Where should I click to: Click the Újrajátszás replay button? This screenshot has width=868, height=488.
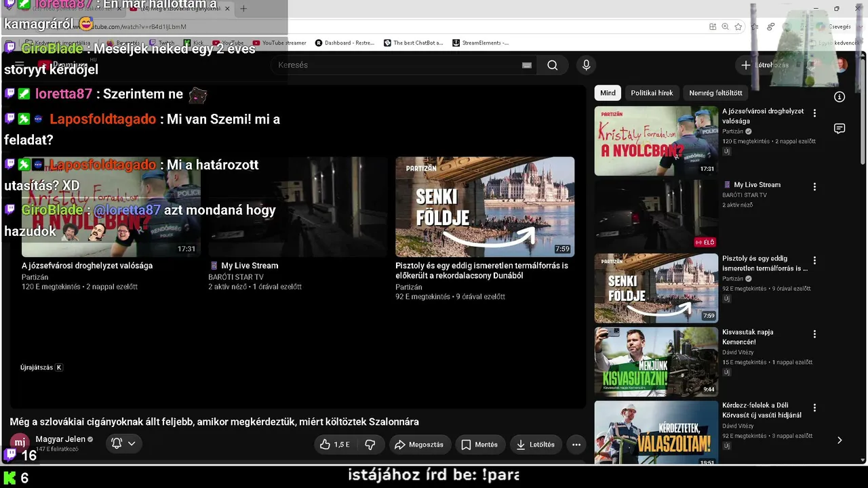point(42,367)
